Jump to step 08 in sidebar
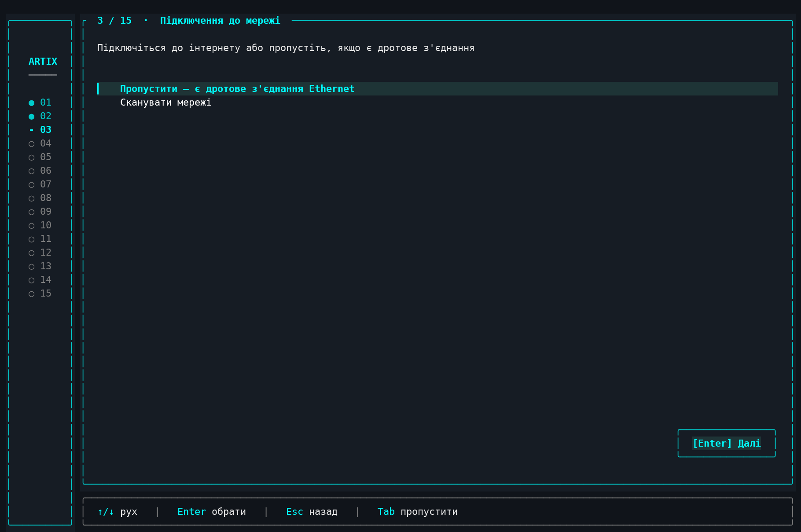Image resolution: width=801 pixels, height=532 pixels. click(40, 198)
